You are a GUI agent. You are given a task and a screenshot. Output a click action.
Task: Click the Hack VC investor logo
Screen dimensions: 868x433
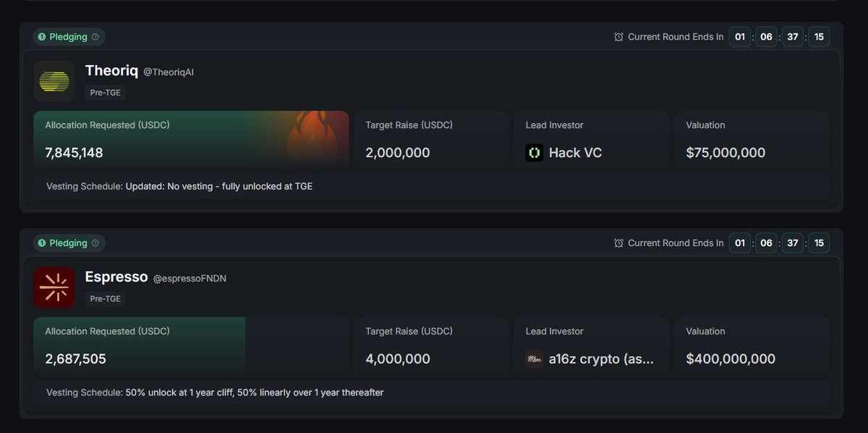coord(535,153)
